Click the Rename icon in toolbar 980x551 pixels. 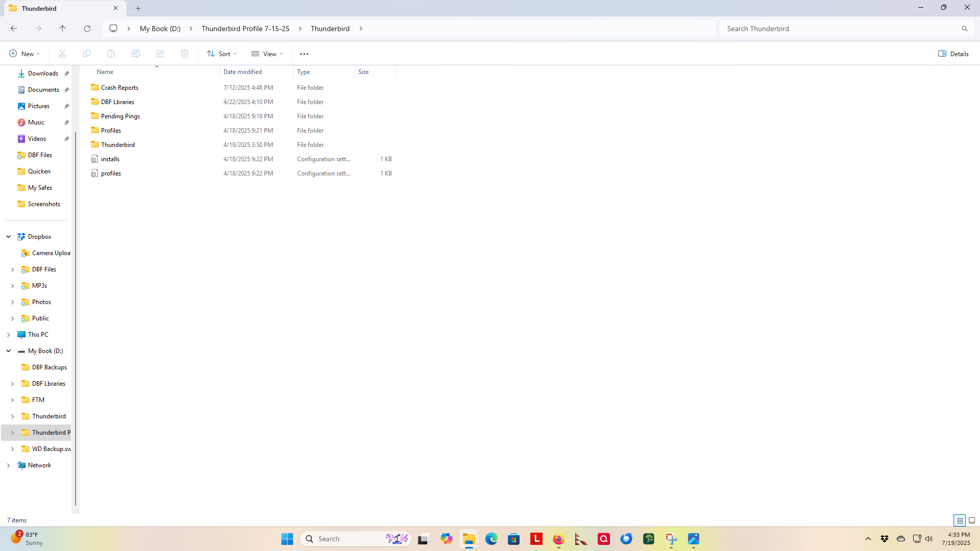pyautogui.click(x=136, y=54)
